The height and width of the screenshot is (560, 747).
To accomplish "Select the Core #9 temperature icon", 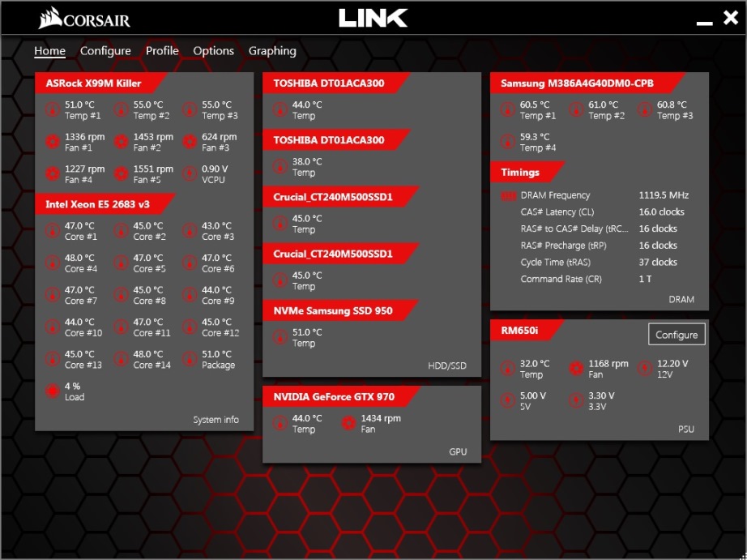I will [x=190, y=295].
